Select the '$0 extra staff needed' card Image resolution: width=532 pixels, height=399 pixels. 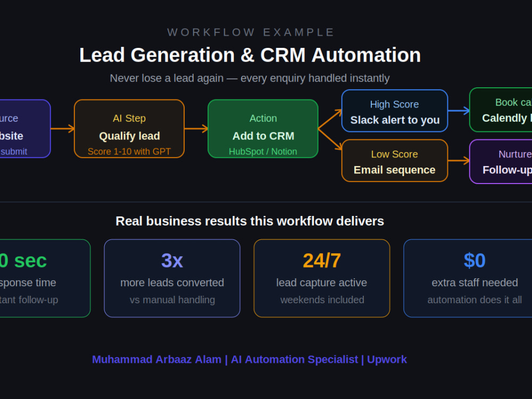(x=468, y=278)
